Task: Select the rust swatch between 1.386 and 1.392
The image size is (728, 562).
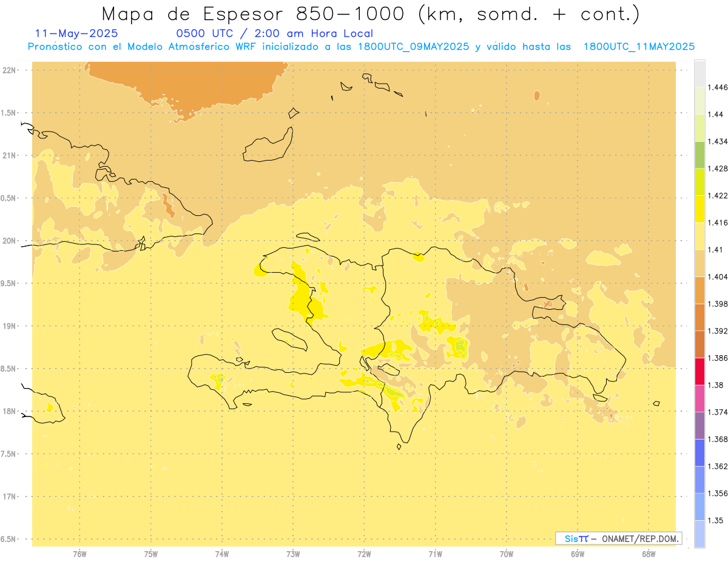Action: pos(699,344)
